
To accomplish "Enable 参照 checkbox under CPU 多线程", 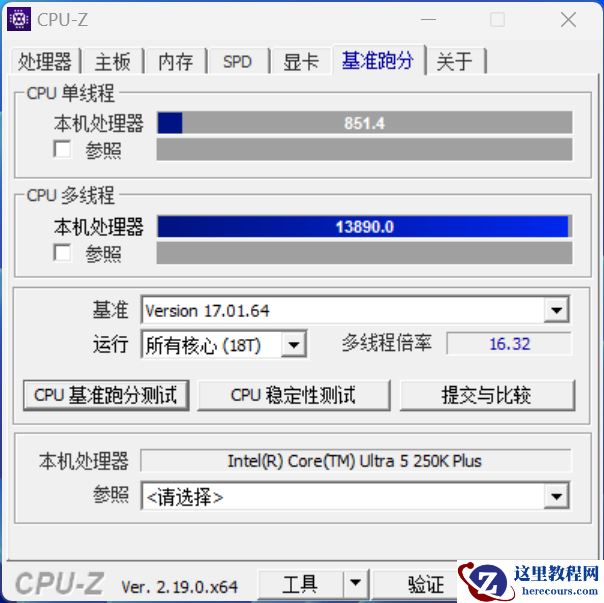I will point(62,253).
